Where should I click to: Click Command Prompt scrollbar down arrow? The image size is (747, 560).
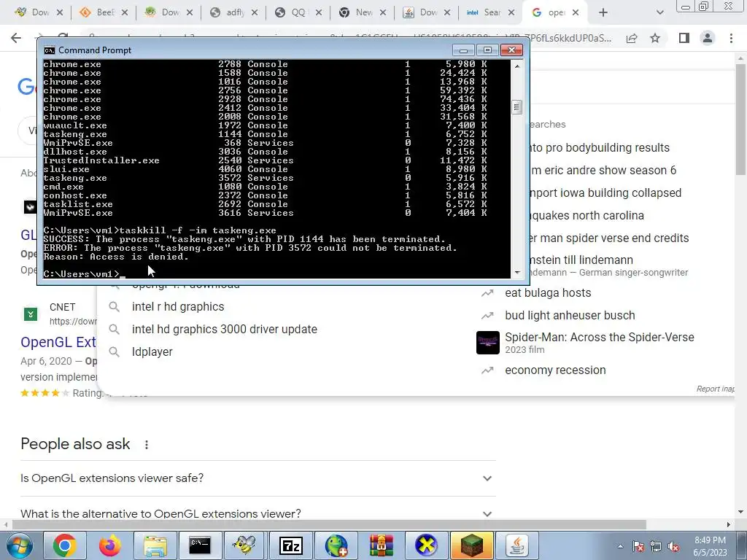(x=517, y=273)
